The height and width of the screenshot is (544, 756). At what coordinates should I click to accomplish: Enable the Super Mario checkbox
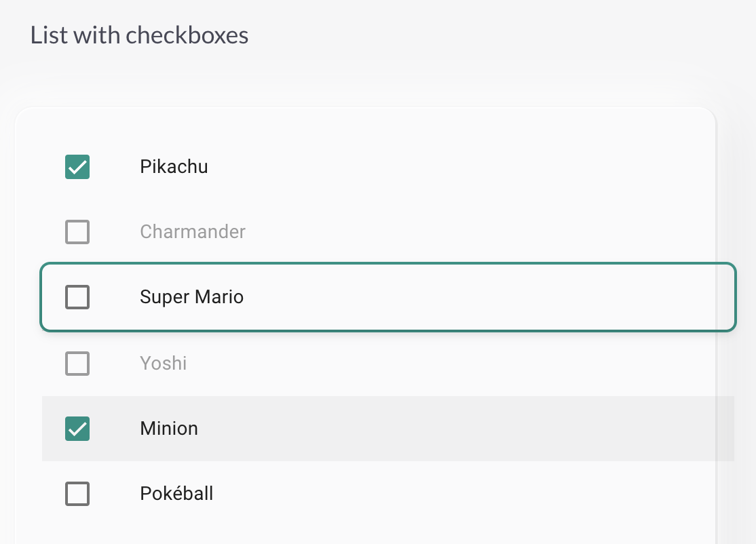coord(77,297)
